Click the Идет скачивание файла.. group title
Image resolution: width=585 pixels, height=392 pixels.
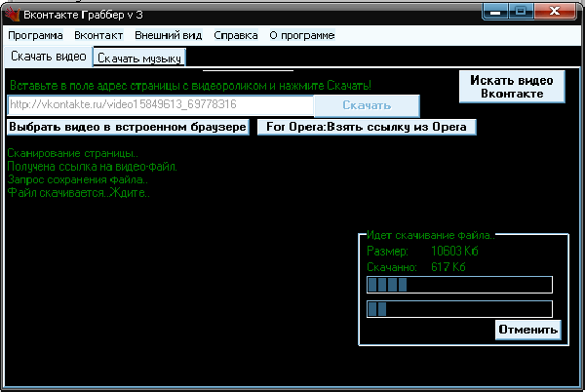[x=431, y=235]
